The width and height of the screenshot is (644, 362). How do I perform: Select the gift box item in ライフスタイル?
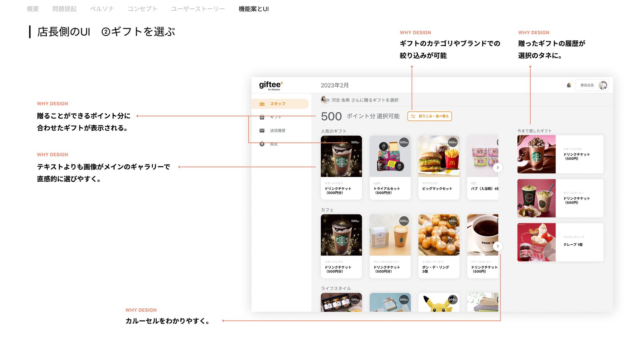(390, 302)
